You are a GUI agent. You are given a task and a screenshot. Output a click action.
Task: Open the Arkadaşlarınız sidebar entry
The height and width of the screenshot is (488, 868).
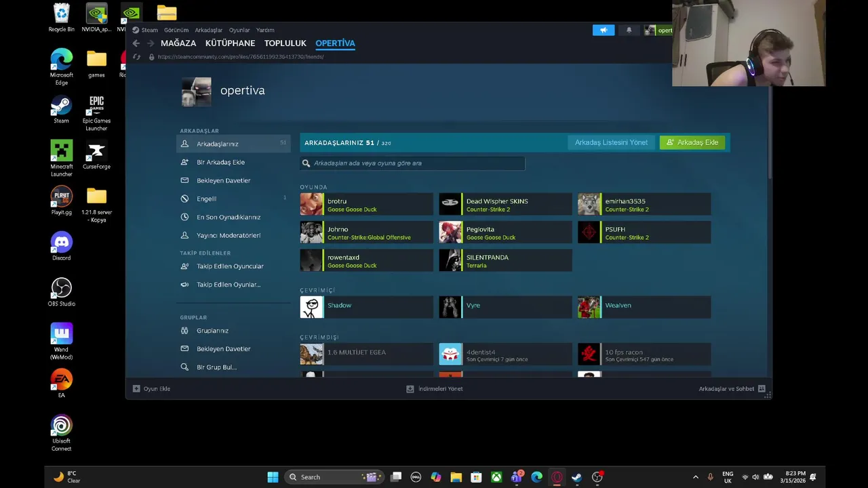click(x=233, y=144)
